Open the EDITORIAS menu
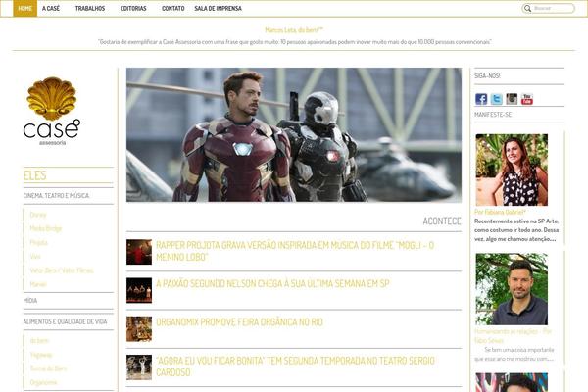This screenshot has width=588, height=392. (133, 8)
